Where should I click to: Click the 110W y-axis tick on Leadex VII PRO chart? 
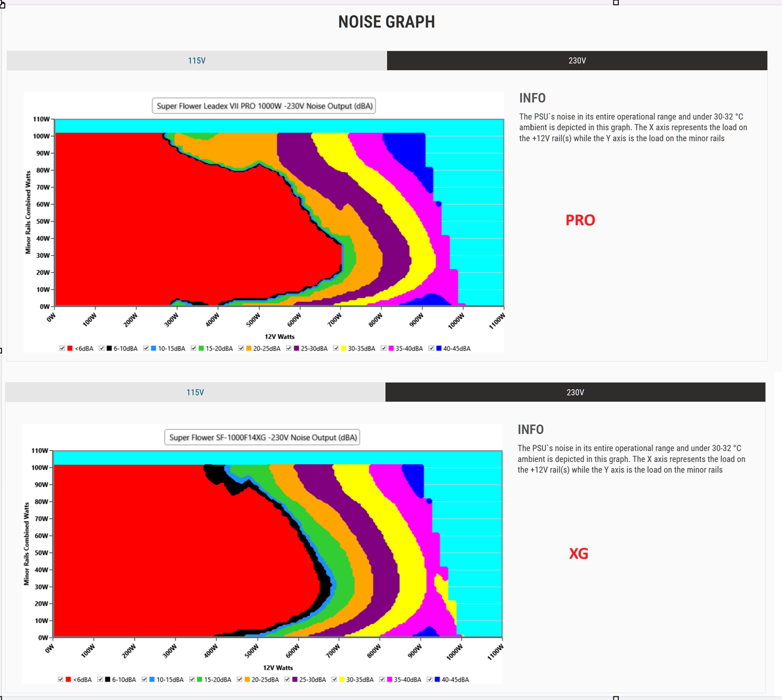click(41, 119)
